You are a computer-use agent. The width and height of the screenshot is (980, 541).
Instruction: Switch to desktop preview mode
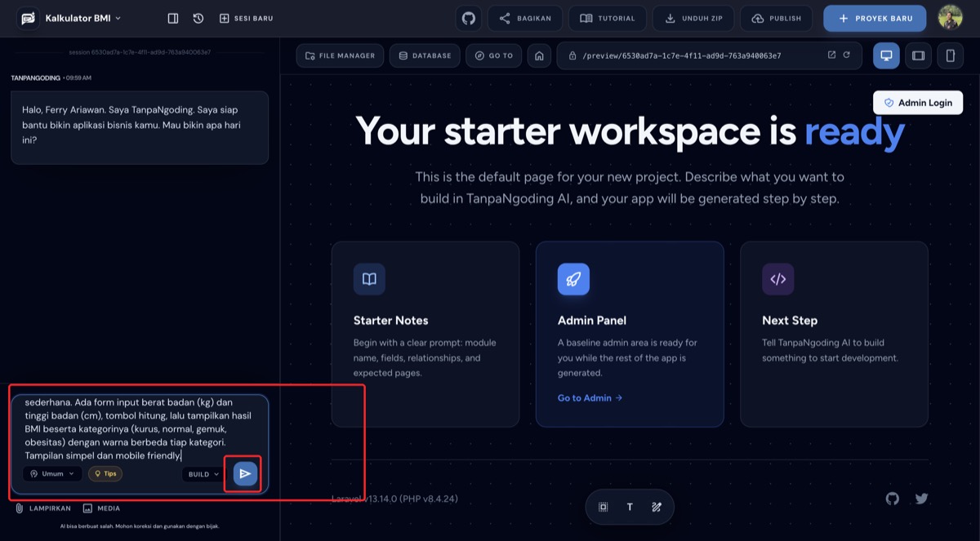[886, 55]
